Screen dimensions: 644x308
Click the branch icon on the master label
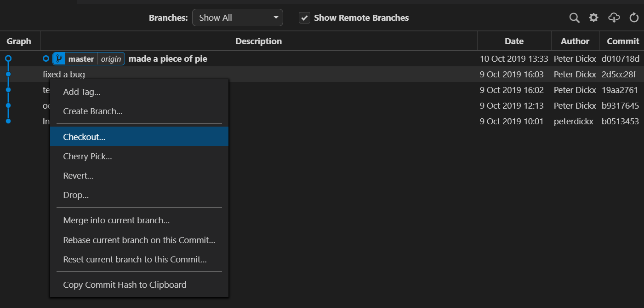(x=59, y=58)
